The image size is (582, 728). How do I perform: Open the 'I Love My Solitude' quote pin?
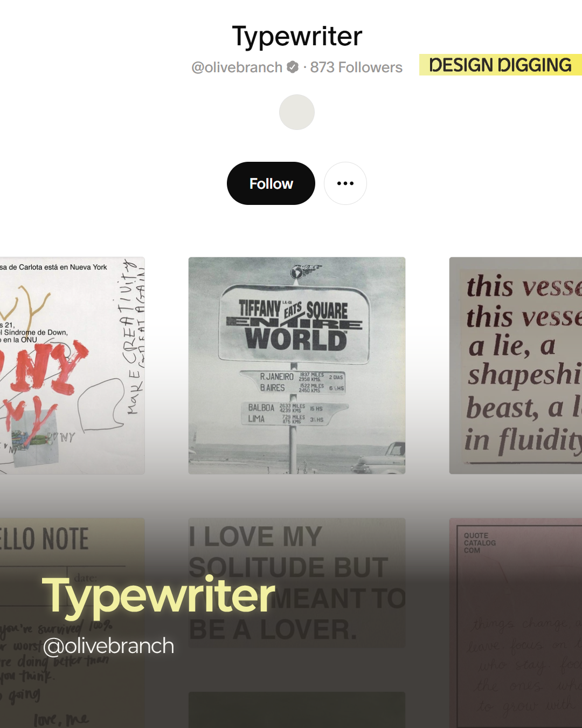pos(297,583)
